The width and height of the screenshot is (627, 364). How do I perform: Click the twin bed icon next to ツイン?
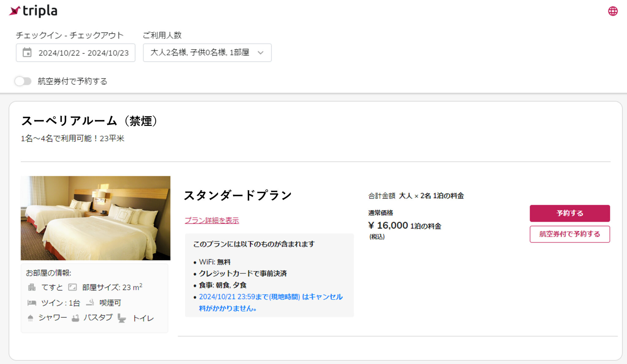point(32,302)
